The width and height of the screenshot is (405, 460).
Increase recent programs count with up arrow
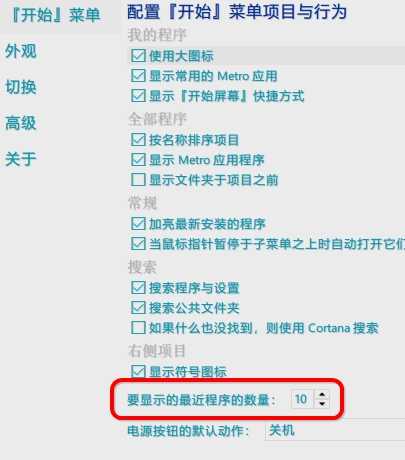tap(322, 395)
